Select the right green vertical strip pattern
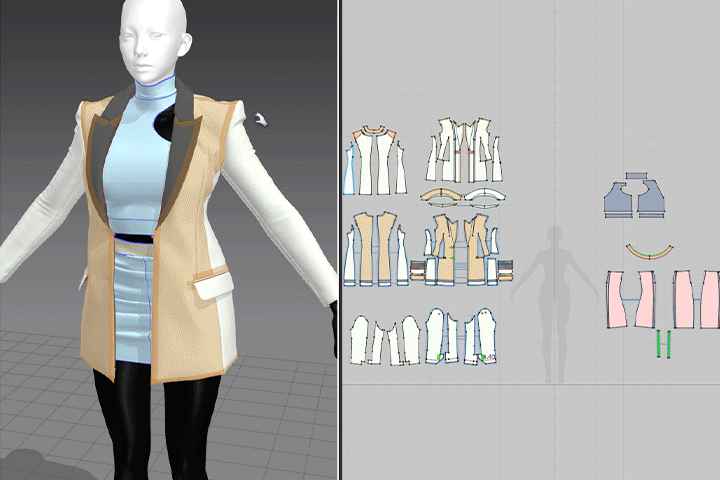Viewport: 720px width, 480px height. [x=668, y=343]
